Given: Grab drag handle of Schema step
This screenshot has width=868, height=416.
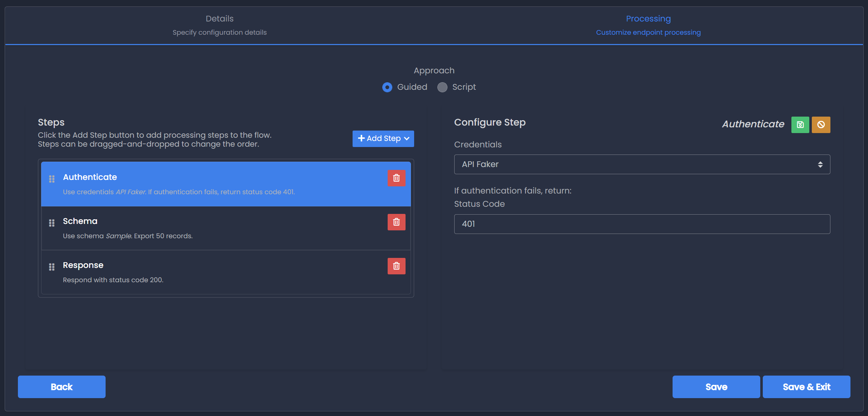Looking at the screenshot, I should [52, 223].
